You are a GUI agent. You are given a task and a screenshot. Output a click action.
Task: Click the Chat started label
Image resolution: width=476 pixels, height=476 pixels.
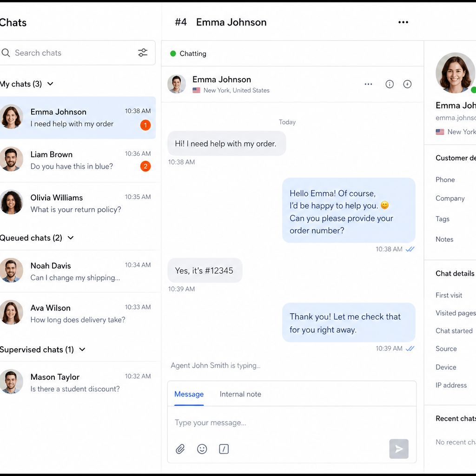point(454,331)
